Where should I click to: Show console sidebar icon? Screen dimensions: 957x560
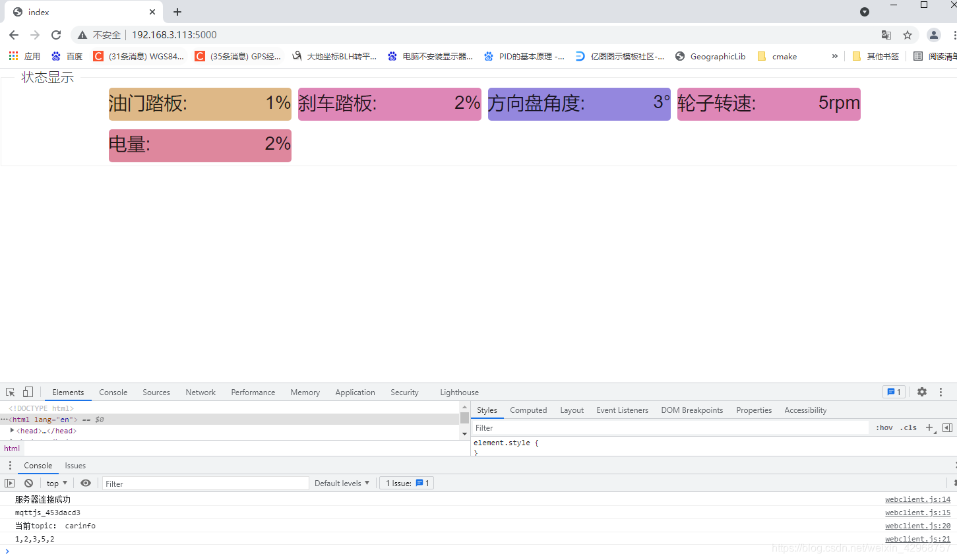pyautogui.click(x=9, y=483)
